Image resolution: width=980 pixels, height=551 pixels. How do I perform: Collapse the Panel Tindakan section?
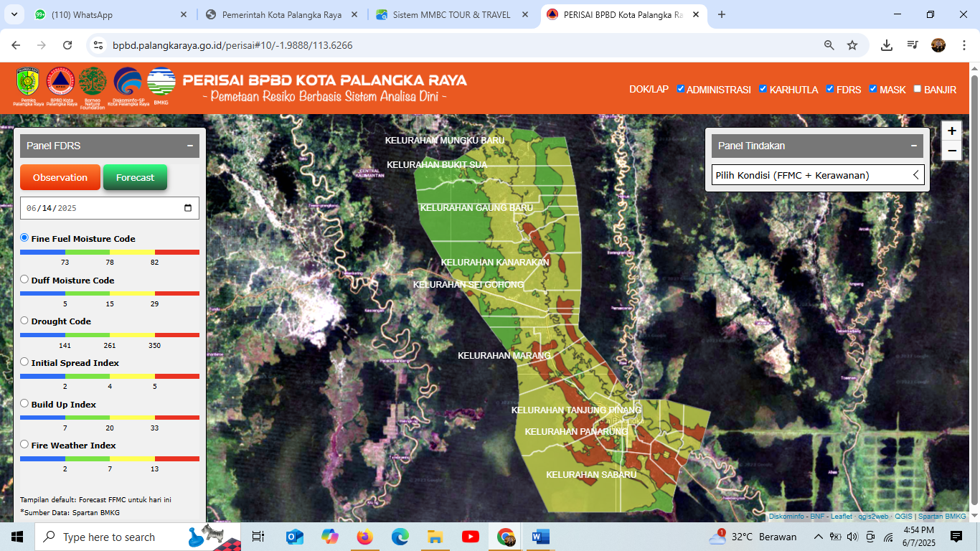tap(914, 146)
